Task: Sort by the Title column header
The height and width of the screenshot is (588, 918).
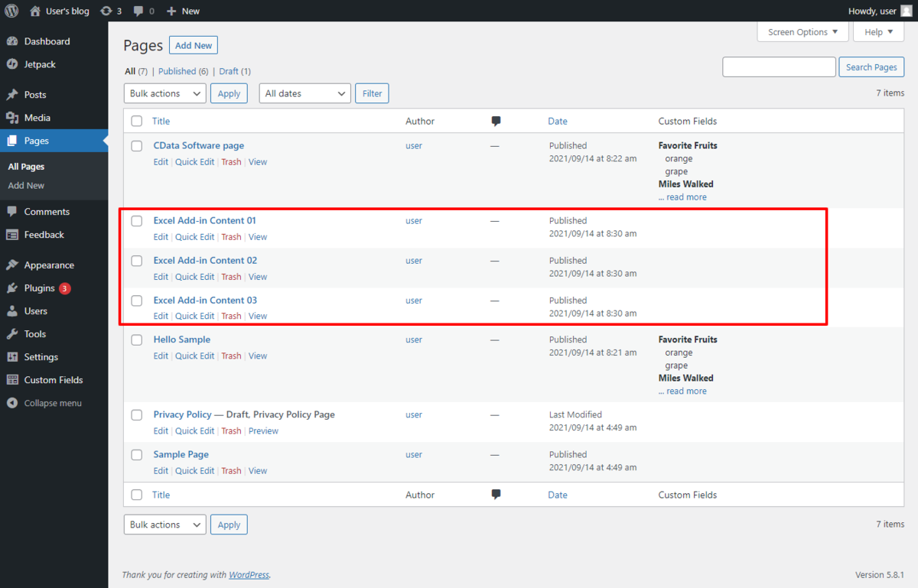Action: [161, 121]
